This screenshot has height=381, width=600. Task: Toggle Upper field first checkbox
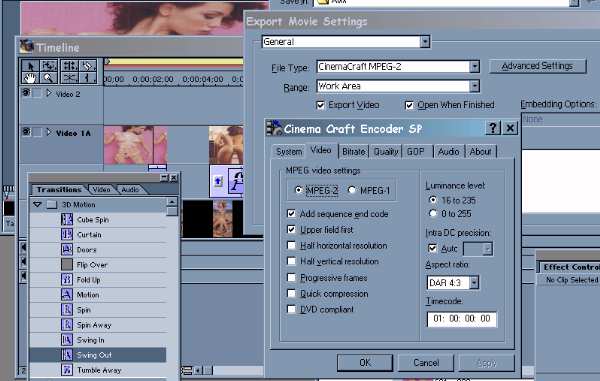(x=291, y=230)
